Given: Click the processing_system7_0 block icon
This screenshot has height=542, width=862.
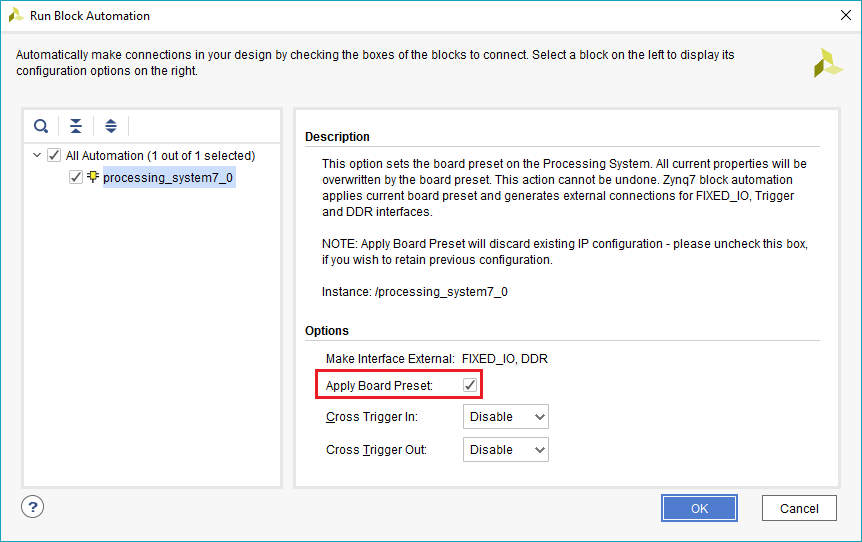Looking at the screenshot, I should pyautogui.click(x=93, y=177).
